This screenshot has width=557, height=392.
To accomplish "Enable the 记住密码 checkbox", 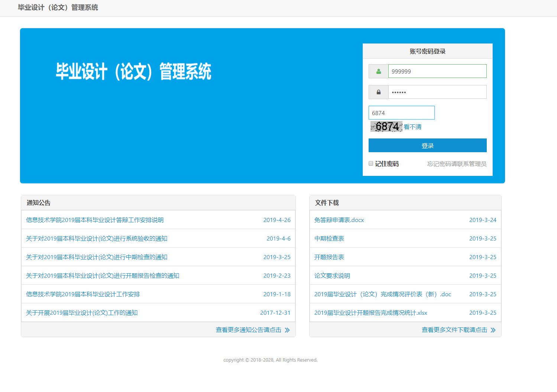I will 370,163.
